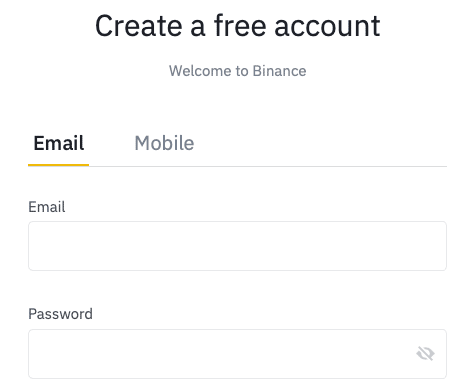
Task: Click the Email address input field
Action: [237, 246]
